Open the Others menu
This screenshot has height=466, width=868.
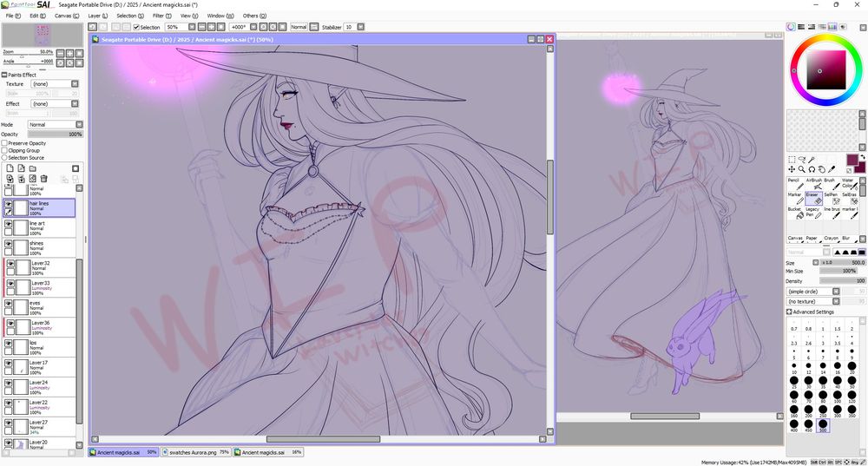[254, 16]
